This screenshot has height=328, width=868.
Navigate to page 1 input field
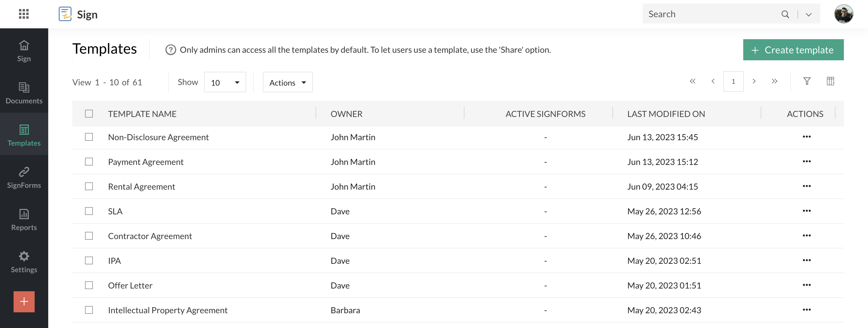pyautogui.click(x=733, y=81)
